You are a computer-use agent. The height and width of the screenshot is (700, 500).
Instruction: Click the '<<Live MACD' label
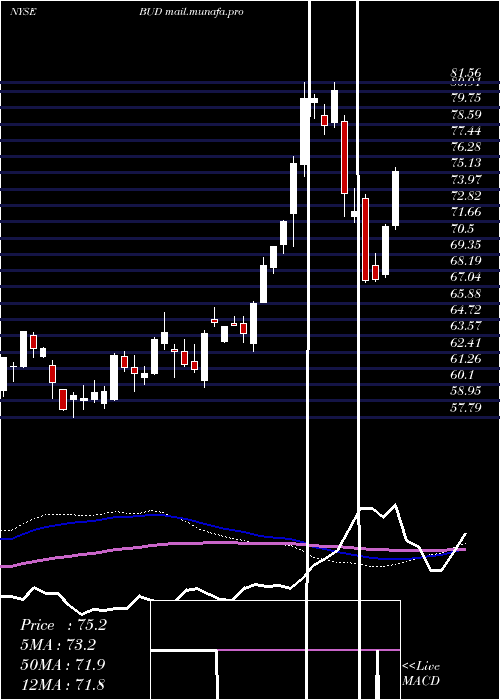click(421, 673)
